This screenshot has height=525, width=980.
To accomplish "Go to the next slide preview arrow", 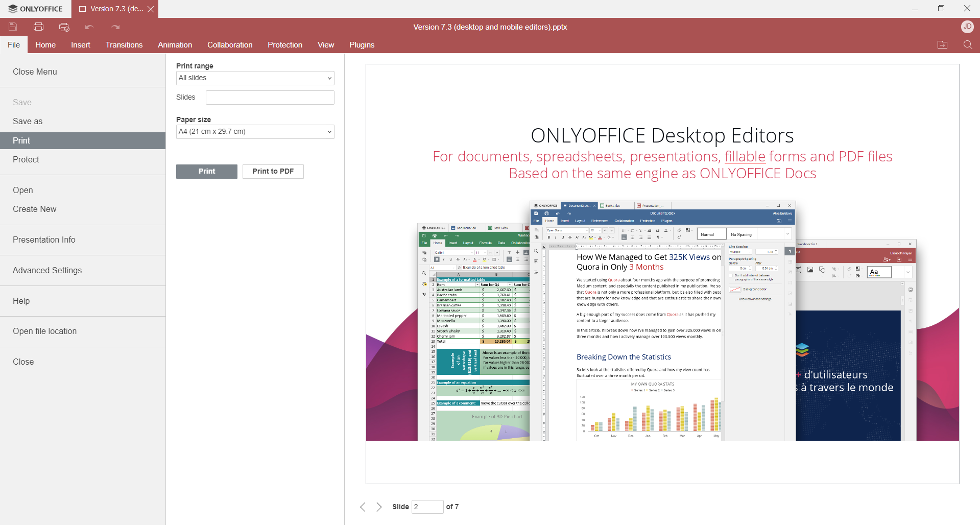I will (x=379, y=507).
